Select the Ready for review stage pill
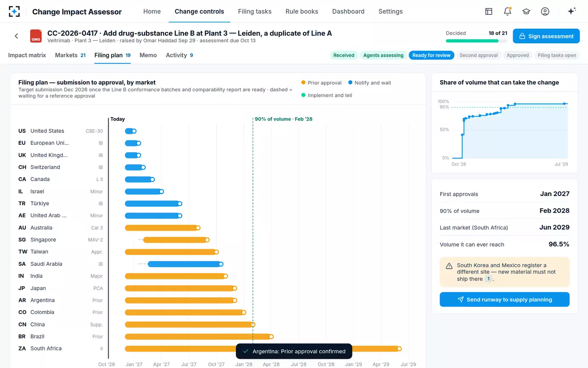588x368 pixels. tap(431, 55)
